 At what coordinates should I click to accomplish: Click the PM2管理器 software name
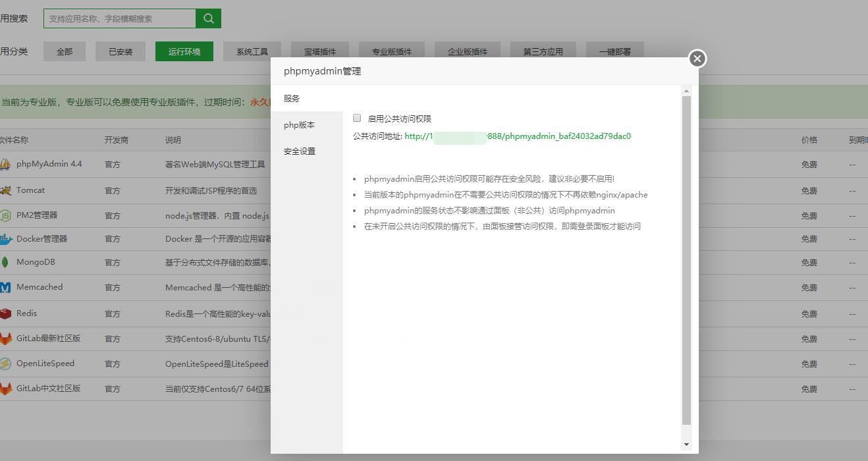[37, 215]
